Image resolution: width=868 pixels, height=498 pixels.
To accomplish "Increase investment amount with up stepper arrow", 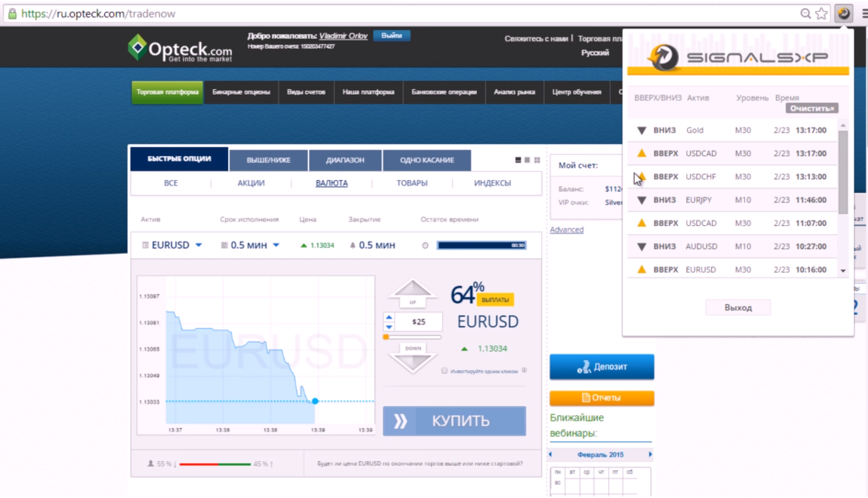I will (x=389, y=317).
